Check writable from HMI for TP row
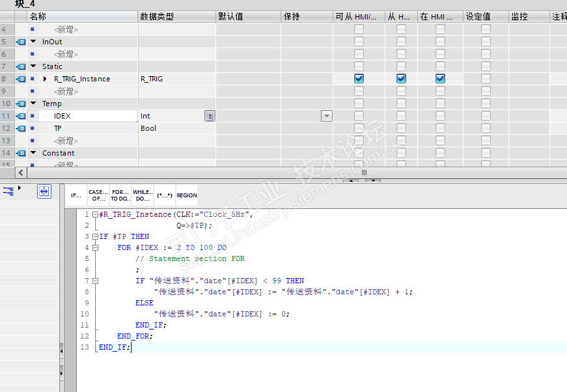Image resolution: width=567 pixels, height=392 pixels. click(402, 128)
